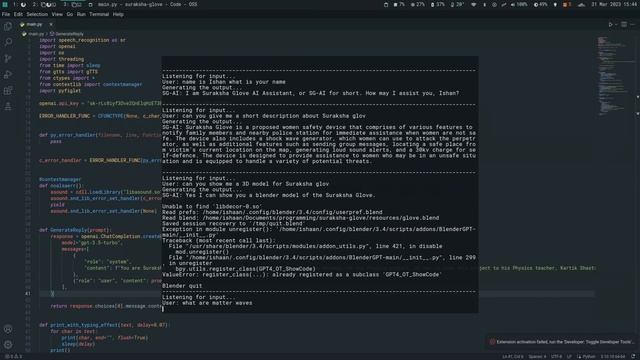Image resolution: width=640 pixels, height=360 pixels.
Task: Open the Run menu
Action: click(81, 14)
